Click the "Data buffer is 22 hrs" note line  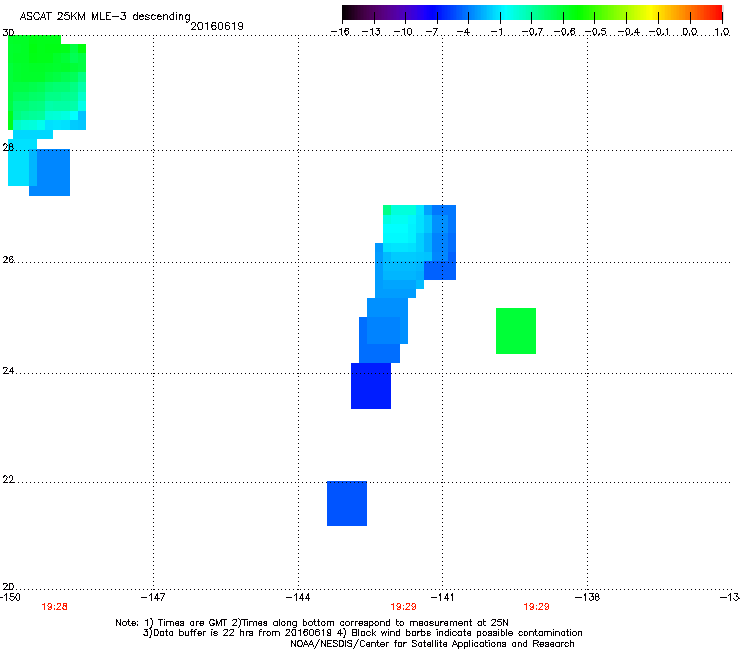362,633
